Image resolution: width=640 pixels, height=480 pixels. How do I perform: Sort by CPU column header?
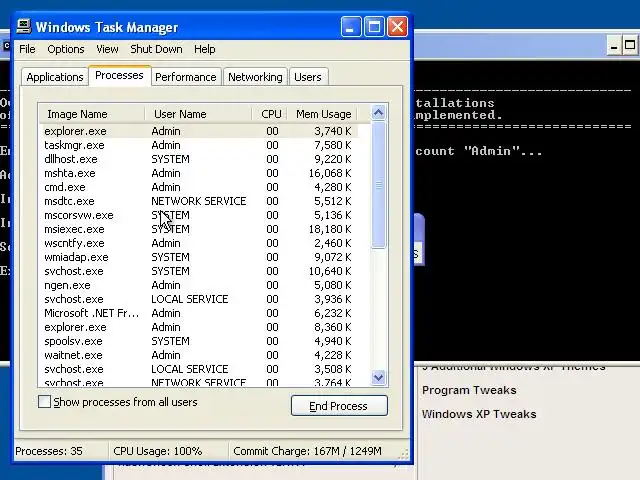tap(269, 114)
